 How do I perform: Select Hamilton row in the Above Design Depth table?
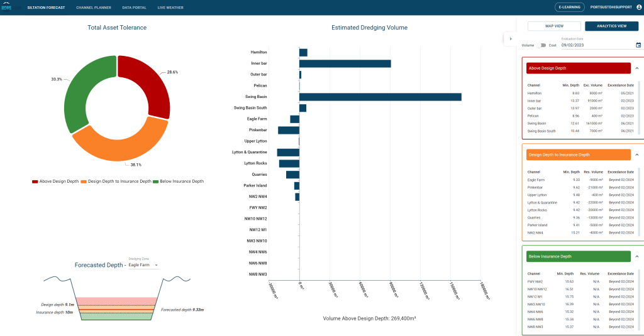580,93
